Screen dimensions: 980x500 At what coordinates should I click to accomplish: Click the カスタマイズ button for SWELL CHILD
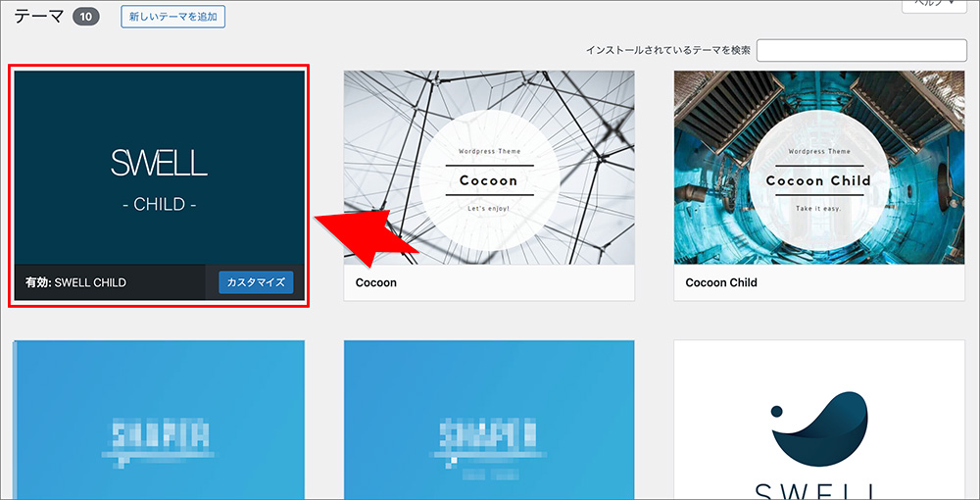point(256,282)
